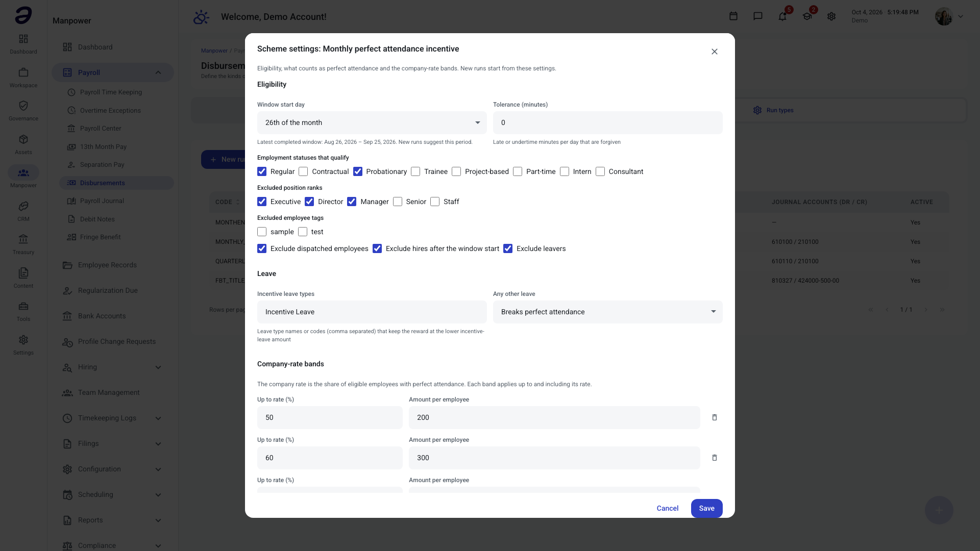Open Content in the left rail

pyautogui.click(x=23, y=278)
